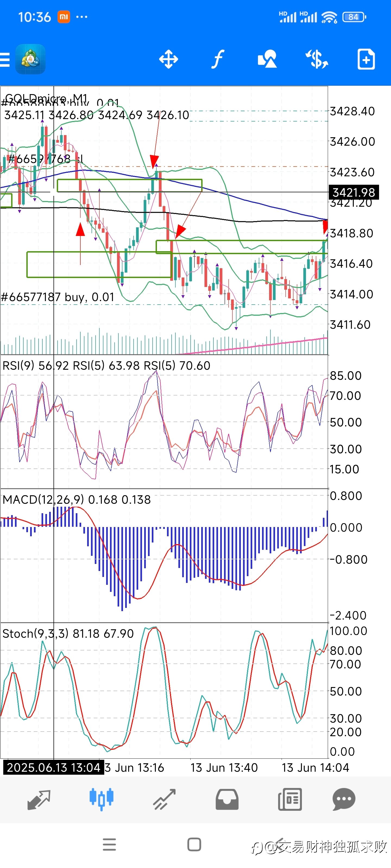Screen dimensions: 391x868
Task: Open the hamburger side menu
Action: click(x=5, y=60)
